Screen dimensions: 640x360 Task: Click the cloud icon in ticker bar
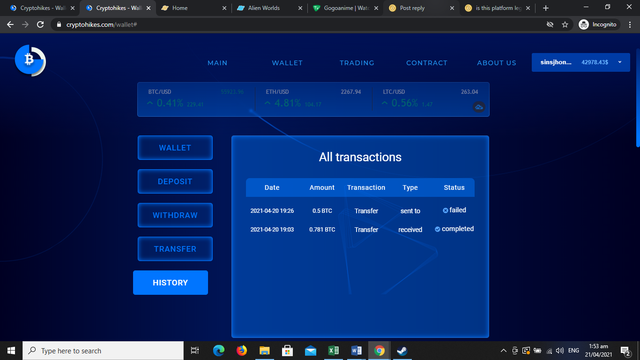coord(479,107)
